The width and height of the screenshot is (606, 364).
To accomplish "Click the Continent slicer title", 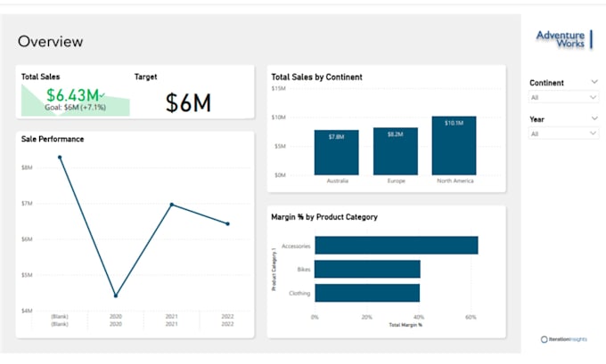I will [546, 83].
